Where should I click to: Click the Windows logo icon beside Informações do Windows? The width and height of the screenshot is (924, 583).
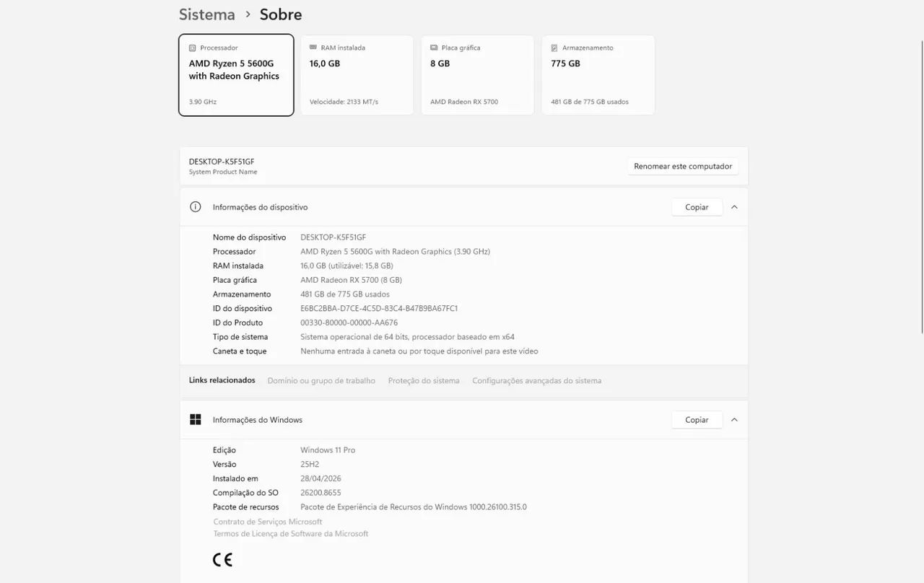pyautogui.click(x=195, y=420)
